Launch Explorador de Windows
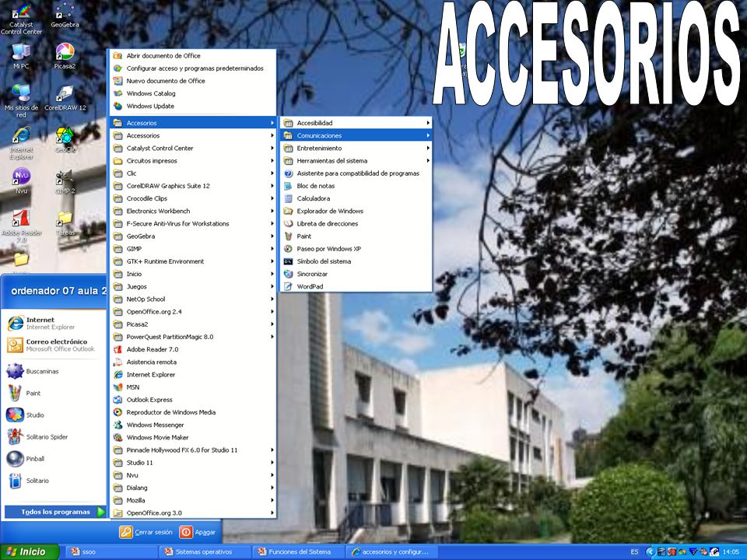Viewport: 747px width, 560px height. point(356,211)
